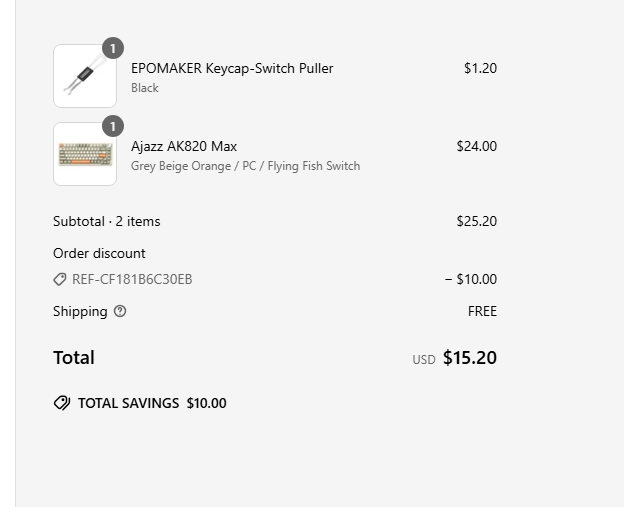The image size is (624, 507).
Task: Click the discount tag icon beside REF-CF181B6C30EB
Action: pyautogui.click(x=60, y=279)
